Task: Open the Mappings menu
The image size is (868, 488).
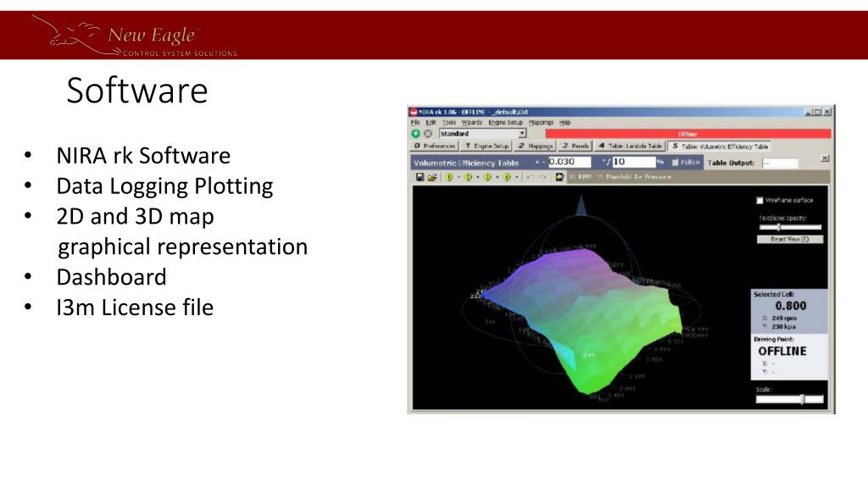Action: point(541,122)
